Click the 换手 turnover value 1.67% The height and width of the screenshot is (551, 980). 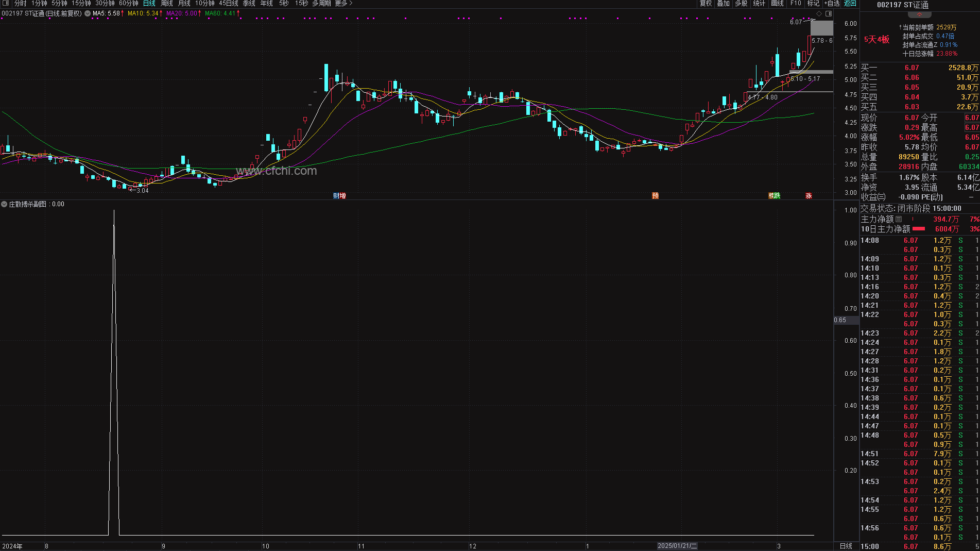coord(909,177)
